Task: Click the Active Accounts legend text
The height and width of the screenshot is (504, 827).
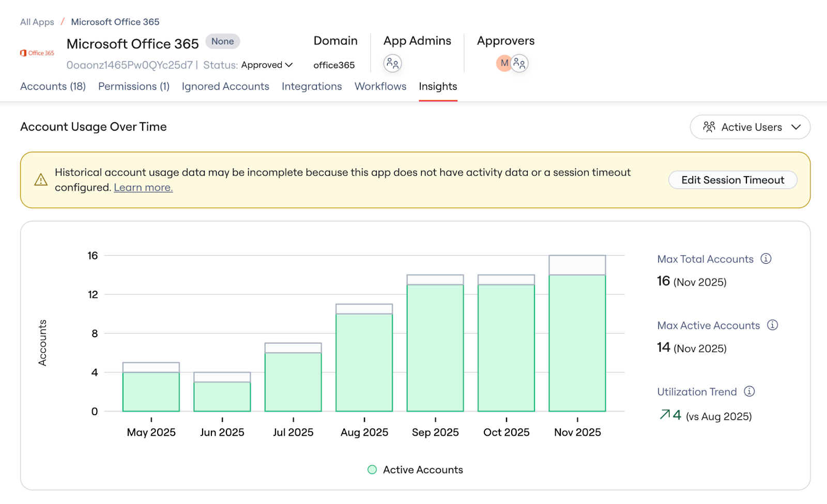Action: click(423, 470)
